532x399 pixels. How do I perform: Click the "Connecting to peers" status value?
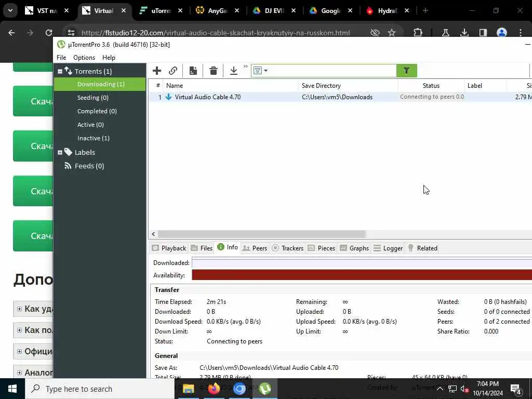pos(234,341)
